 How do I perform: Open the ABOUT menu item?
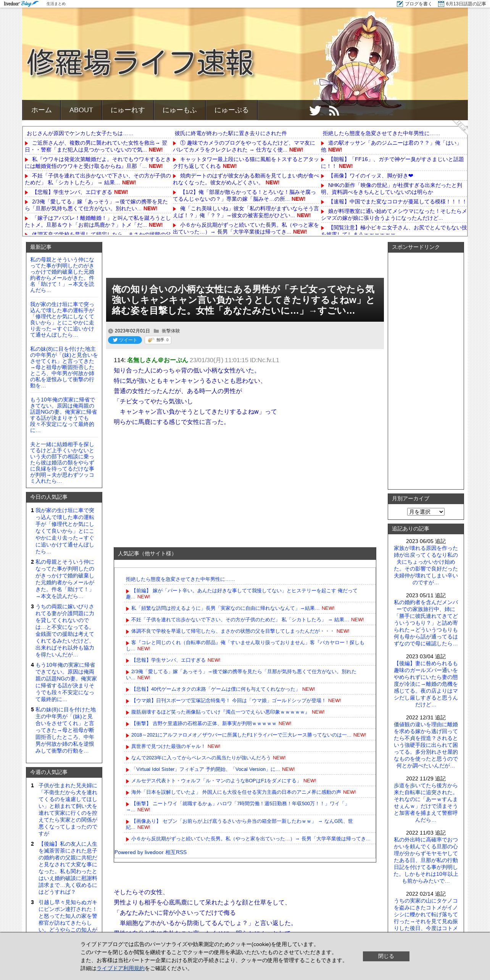coord(81,110)
